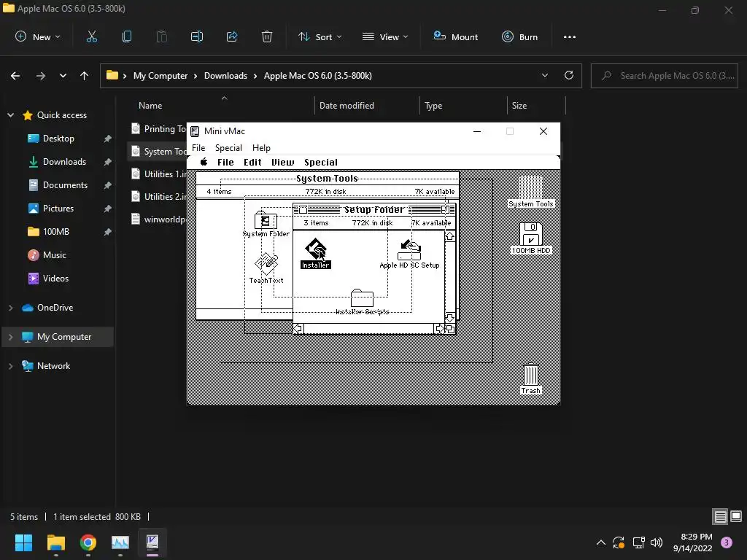
Task: Click the Mini vMac taskbar icon
Action: [152, 542]
